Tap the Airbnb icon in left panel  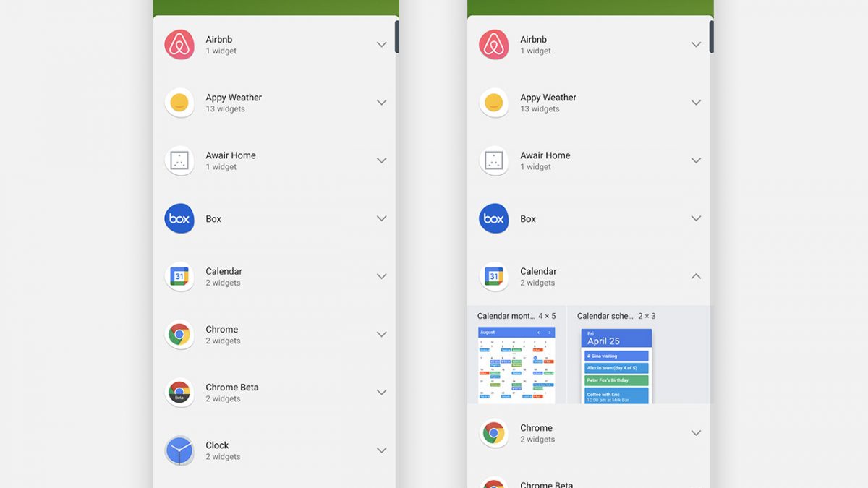[179, 45]
